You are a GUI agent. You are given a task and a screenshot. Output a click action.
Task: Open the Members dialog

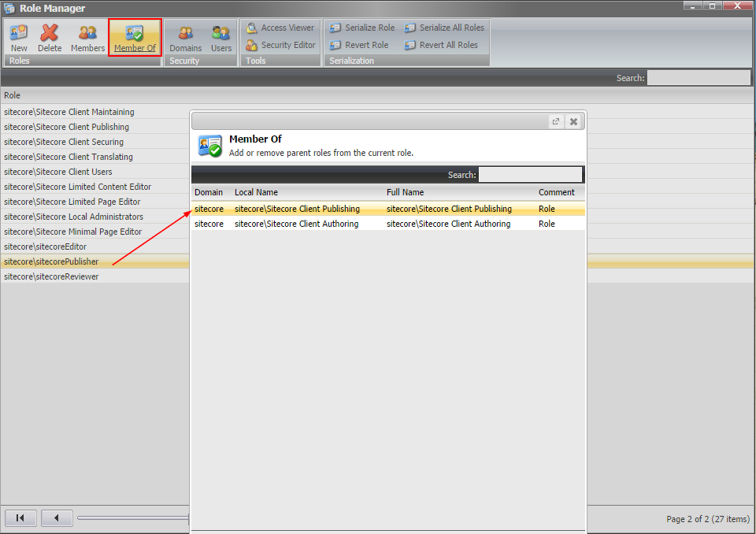[87, 38]
